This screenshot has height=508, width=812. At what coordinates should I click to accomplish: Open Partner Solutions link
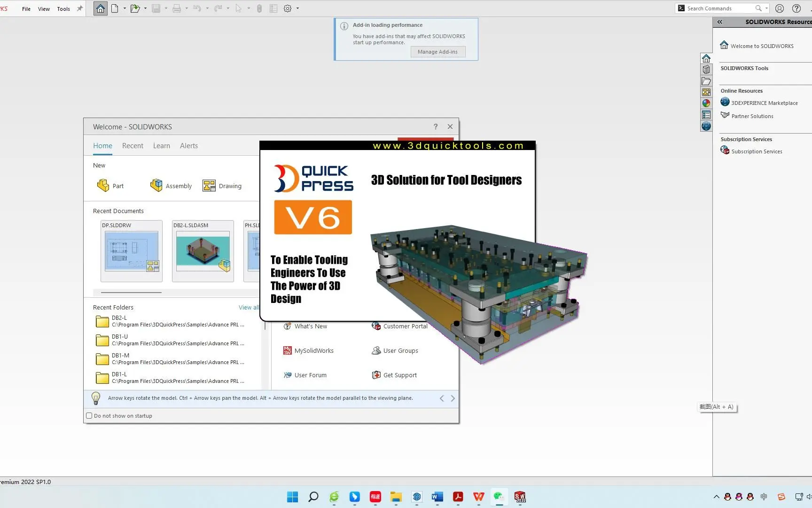coord(747,116)
